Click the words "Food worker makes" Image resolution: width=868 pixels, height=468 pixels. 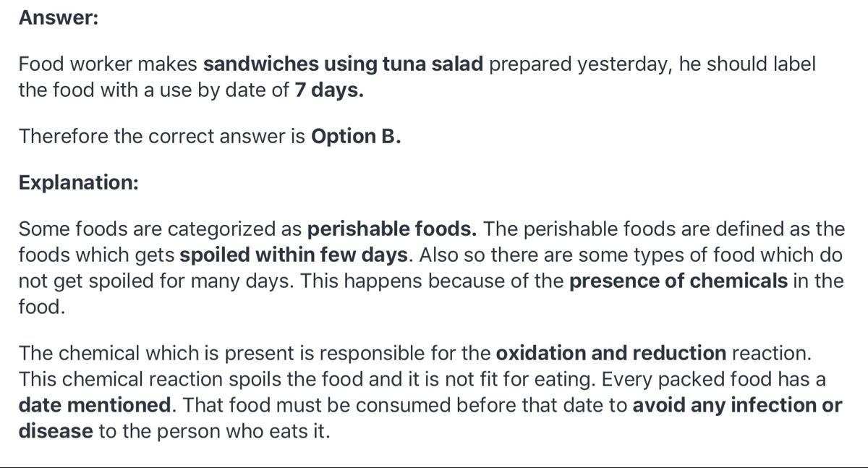point(108,64)
